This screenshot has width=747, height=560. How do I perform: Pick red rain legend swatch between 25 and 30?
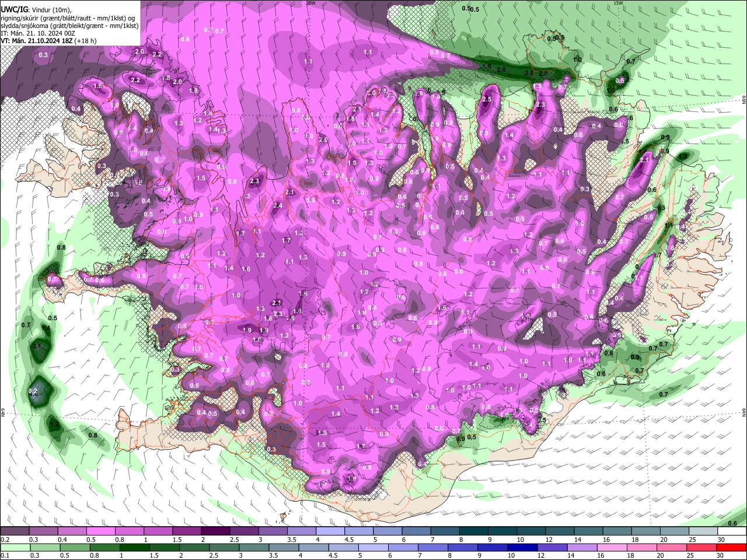click(x=701, y=548)
